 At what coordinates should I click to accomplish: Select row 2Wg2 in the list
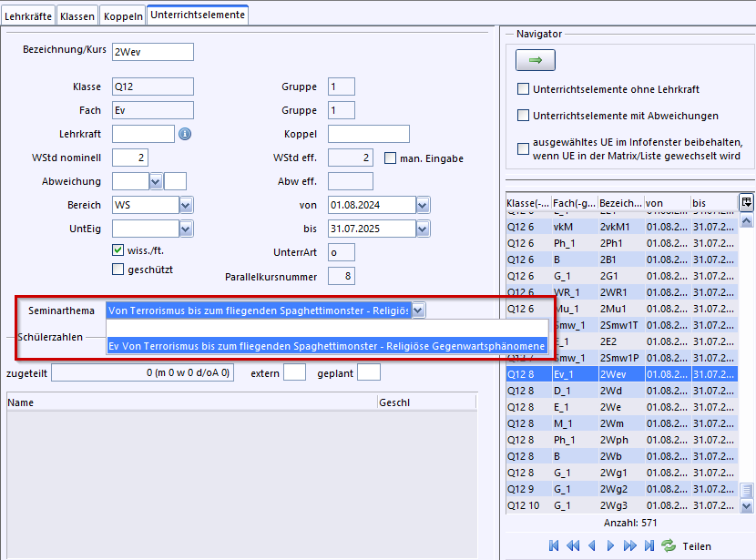[622, 489]
